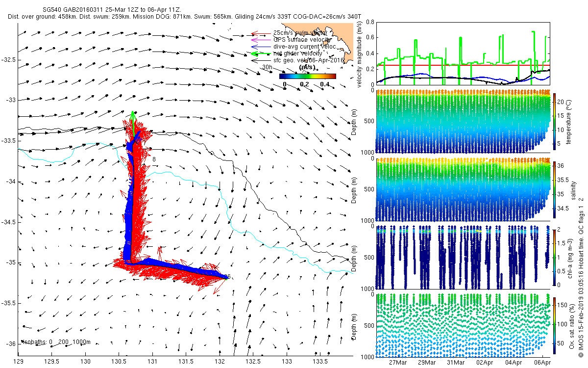
Task: Click the '31Mar' date tick
Action: click(x=456, y=363)
